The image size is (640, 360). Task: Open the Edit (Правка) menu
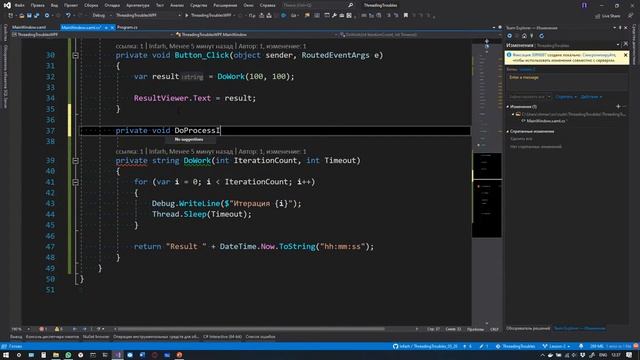click(x=38, y=5)
